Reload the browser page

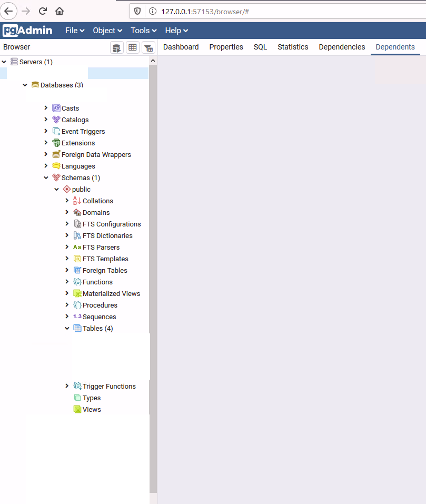pyautogui.click(x=43, y=11)
